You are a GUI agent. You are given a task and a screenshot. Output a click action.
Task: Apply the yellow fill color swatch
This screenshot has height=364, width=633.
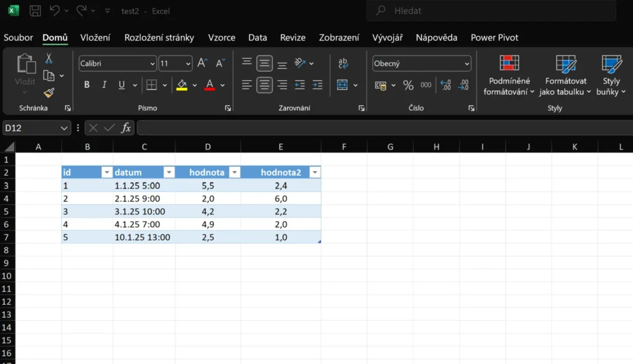click(182, 85)
